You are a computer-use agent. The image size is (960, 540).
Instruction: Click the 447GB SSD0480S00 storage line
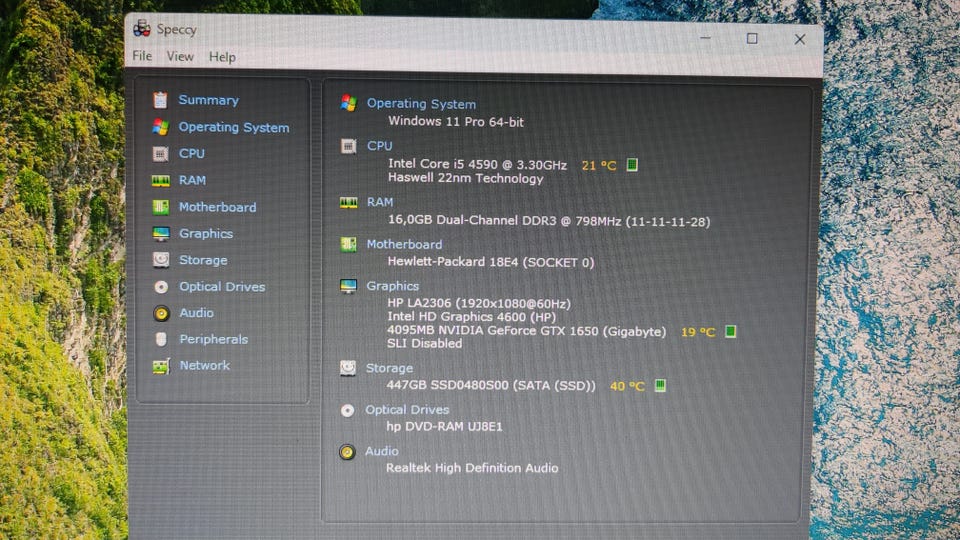491,385
